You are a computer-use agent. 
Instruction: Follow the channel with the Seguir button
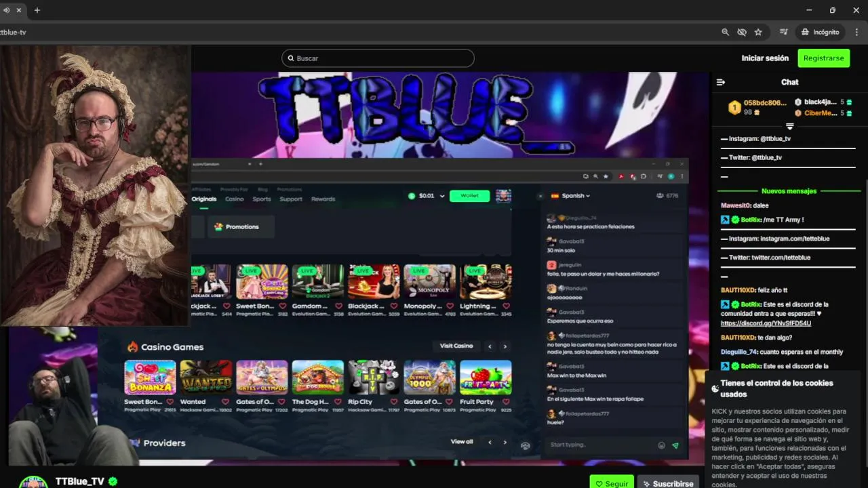pos(612,483)
